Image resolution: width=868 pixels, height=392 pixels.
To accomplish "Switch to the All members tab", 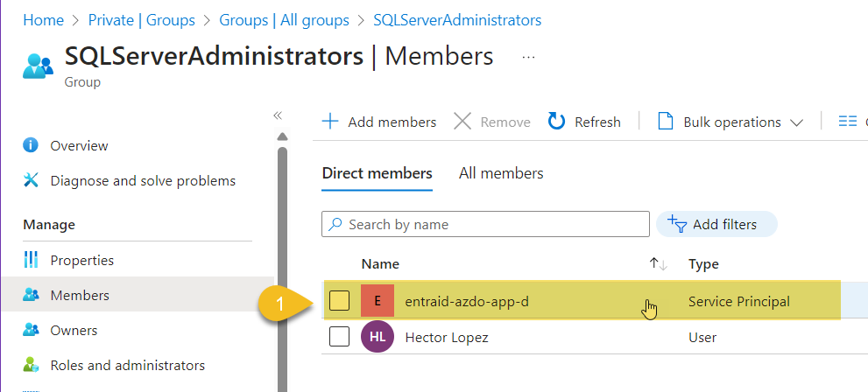I will pos(501,173).
